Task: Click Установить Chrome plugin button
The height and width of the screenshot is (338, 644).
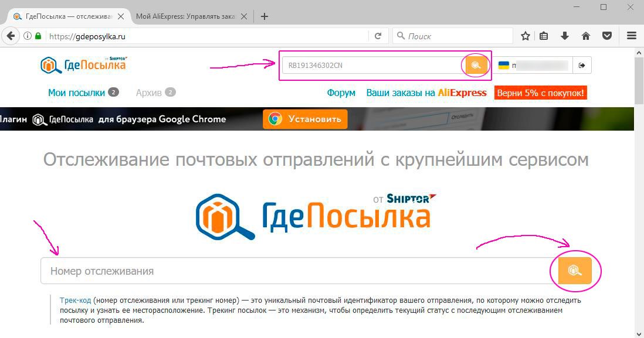Action: click(x=305, y=119)
